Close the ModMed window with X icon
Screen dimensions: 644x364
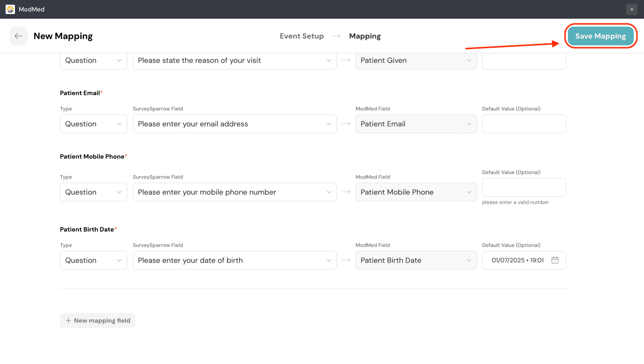pyautogui.click(x=631, y=9)
